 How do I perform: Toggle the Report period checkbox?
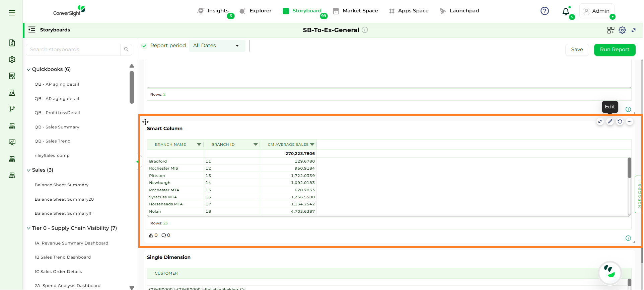point(144,46)
